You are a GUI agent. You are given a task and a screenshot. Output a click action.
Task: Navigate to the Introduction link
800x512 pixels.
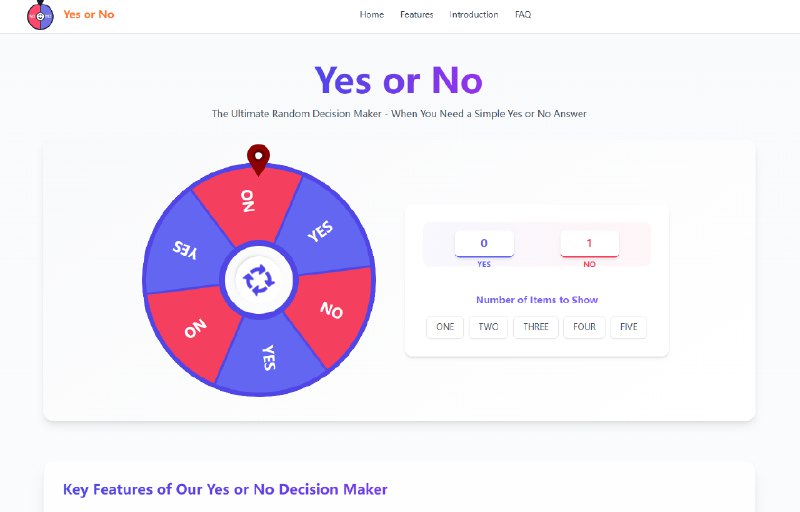[x=474, y=15]
